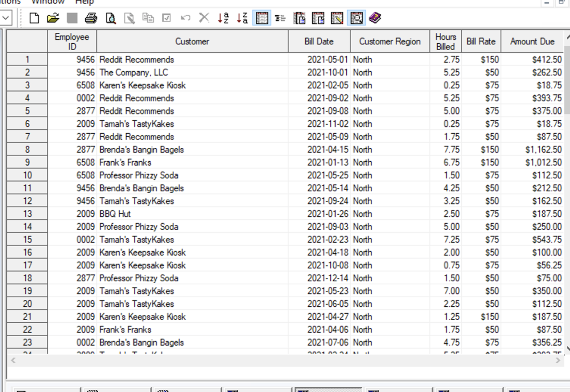Open the Window menu
570x392 pixels.
click(x=48, y=2)
